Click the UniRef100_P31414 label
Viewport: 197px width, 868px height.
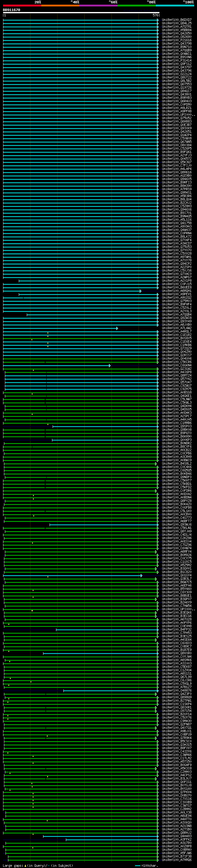tap(177, 61)
